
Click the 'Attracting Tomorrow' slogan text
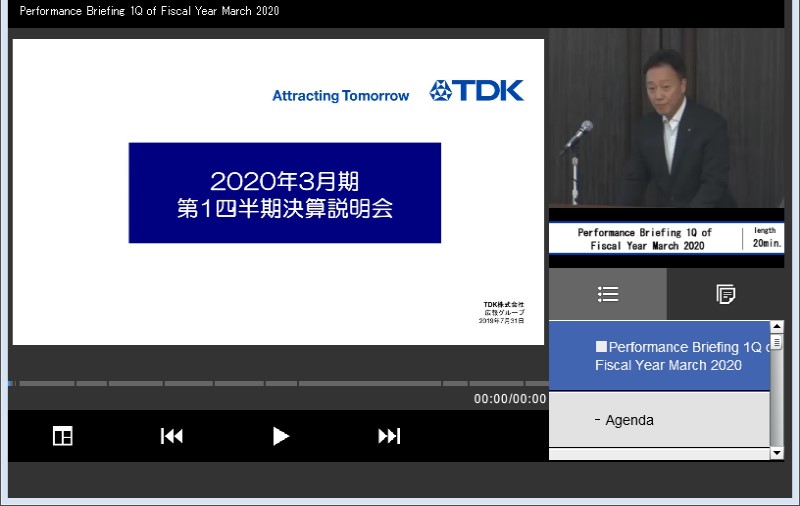(x=340, y=95)
